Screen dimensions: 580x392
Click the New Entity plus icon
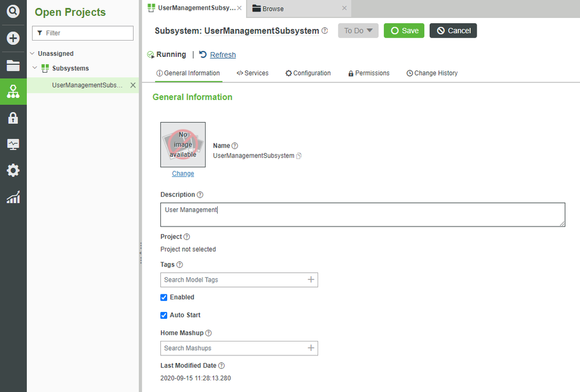coord(13,38)
